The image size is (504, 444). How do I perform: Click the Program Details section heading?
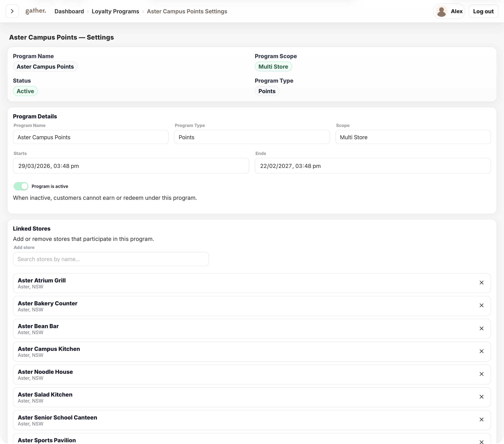[x=35, y=116]
